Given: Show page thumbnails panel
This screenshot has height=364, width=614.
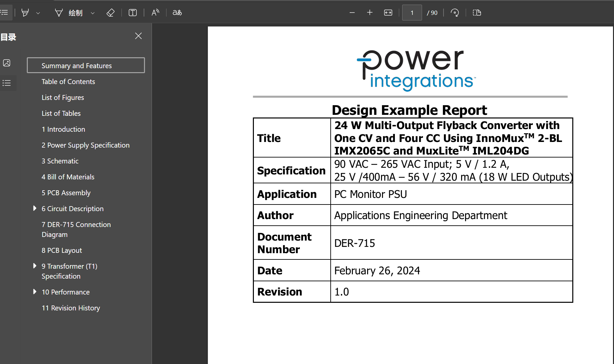Looking at the screenshot, I should 7,63.
